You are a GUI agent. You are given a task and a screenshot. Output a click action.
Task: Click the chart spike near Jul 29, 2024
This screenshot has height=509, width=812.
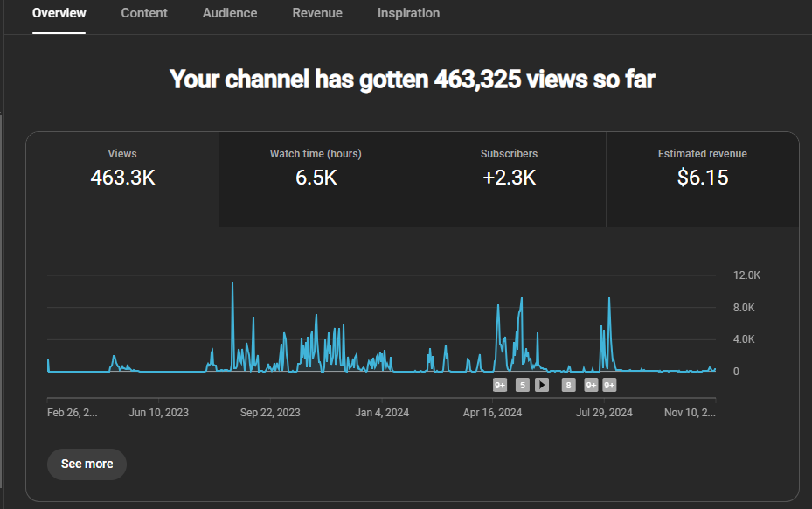pos(607,302)
